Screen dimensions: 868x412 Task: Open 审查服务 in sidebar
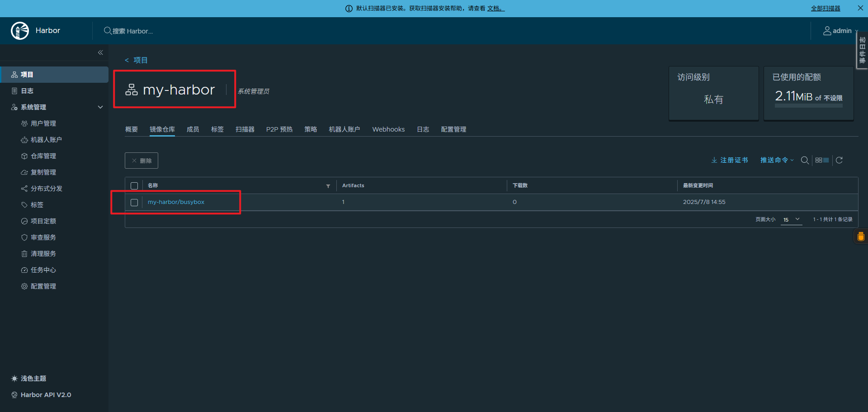43,237
